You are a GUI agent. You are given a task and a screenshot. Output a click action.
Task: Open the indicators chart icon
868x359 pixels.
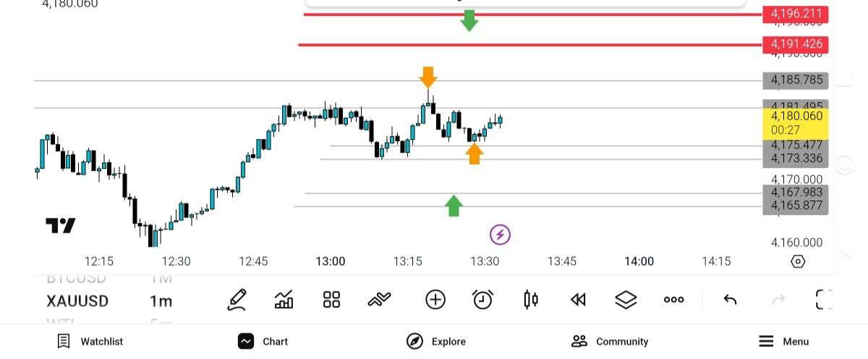[284, 300]
